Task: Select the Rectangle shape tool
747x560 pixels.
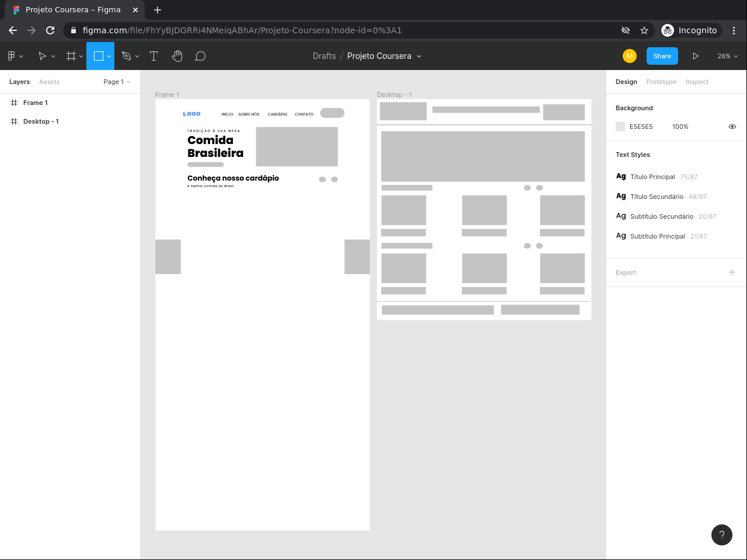Action: 99,56
